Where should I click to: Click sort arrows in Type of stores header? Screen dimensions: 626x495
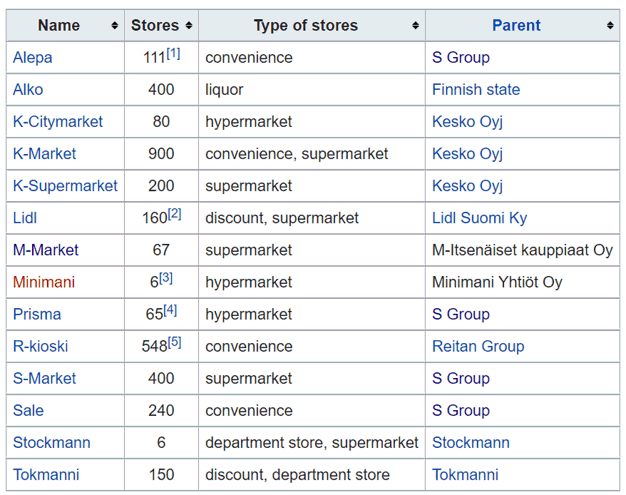point(415,26)
